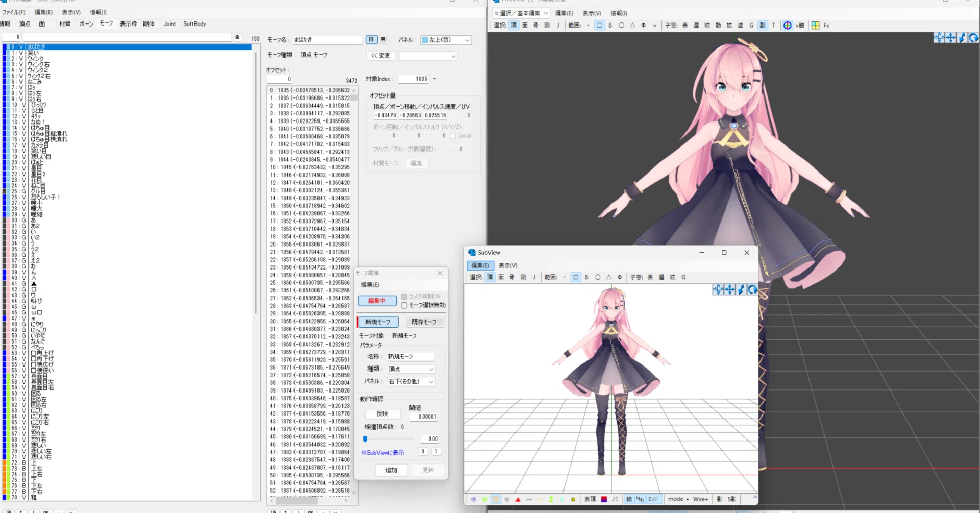Click the 反映 apply button
Image resolution: width=980 pixels, height=513 pixels.
coord(382,414)
